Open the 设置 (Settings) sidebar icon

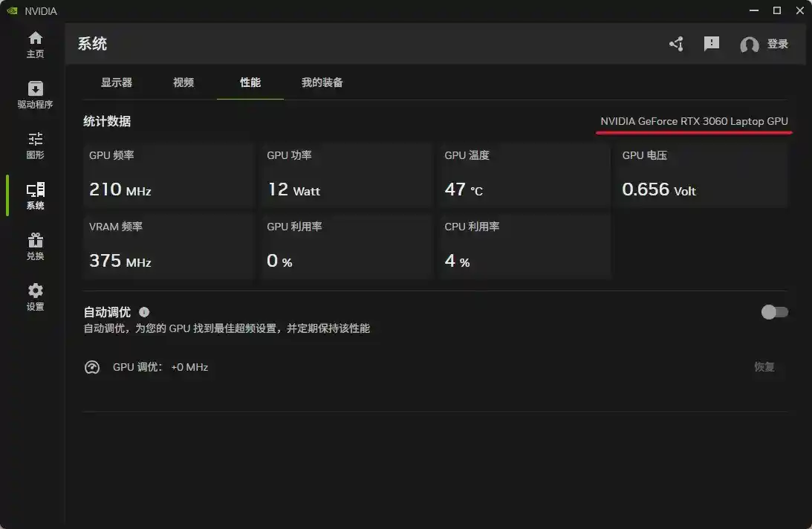coord(35,296)
